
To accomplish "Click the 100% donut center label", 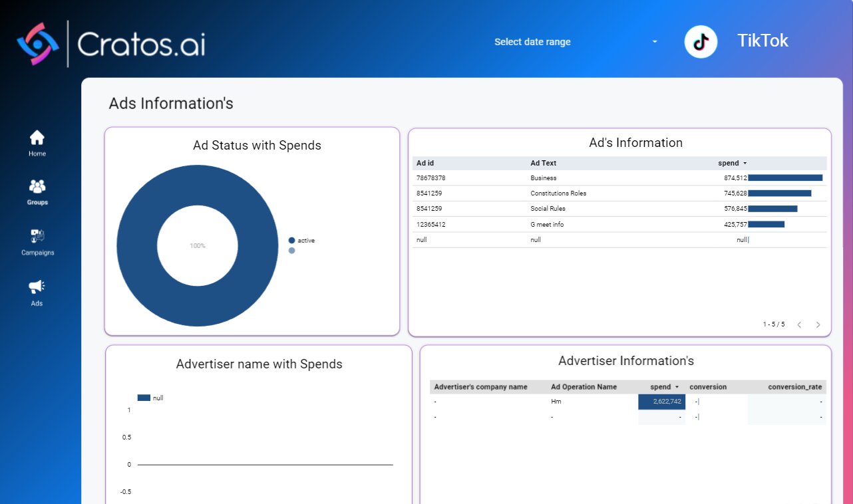I will tap(198, 246).
